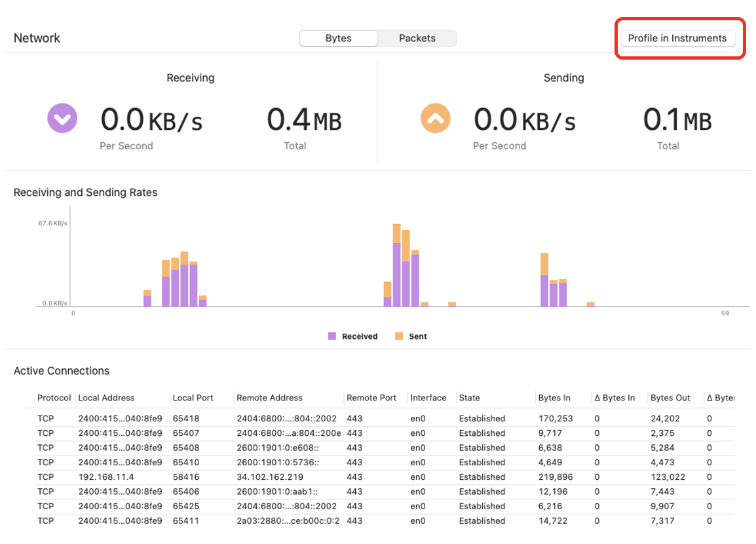Switch to the Bytes segment
756x544 pixels.
(x=339, y=38)
